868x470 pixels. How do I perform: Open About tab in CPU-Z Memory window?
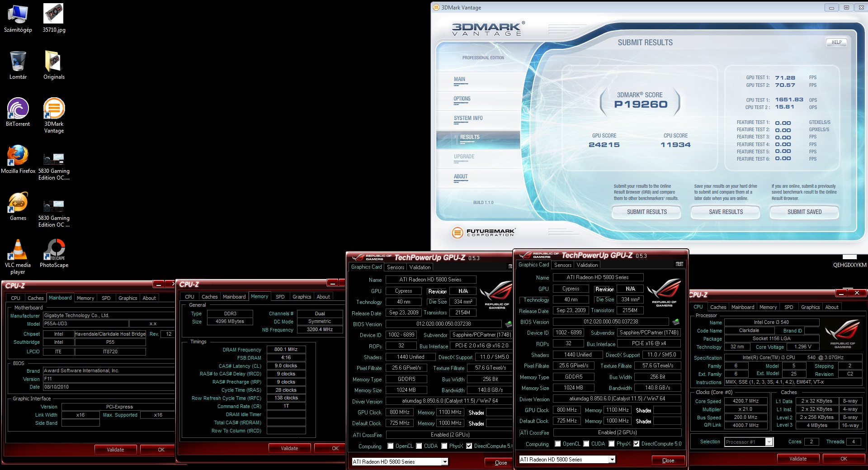click(323, 297)
